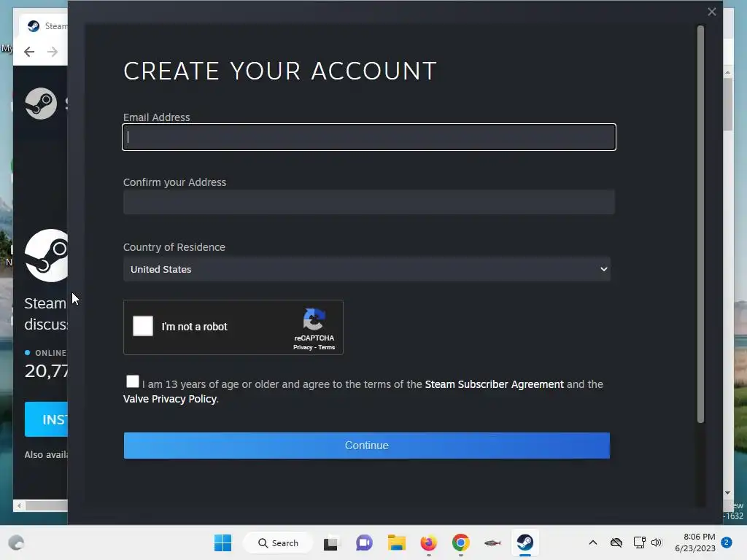This screenshot has height=560, width=747.
Task: Click the Confirm your Address field
Action: [x=368, y=202]
